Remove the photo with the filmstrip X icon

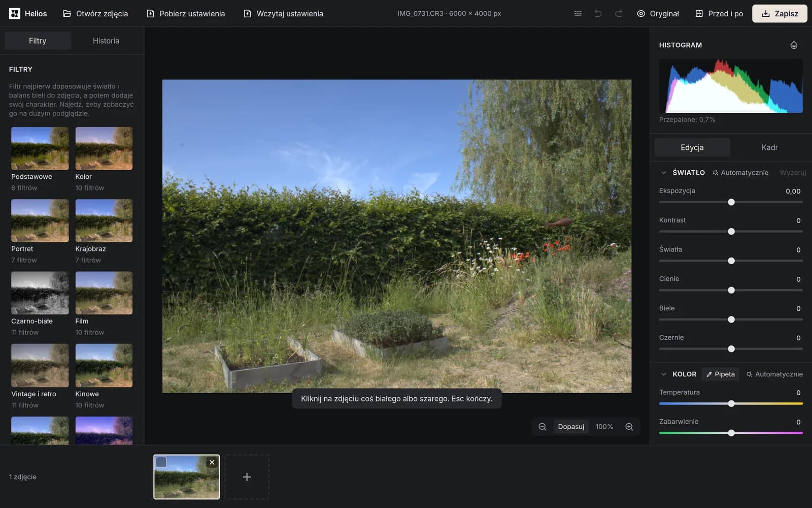pyautogui.click(x=212, y=462)
